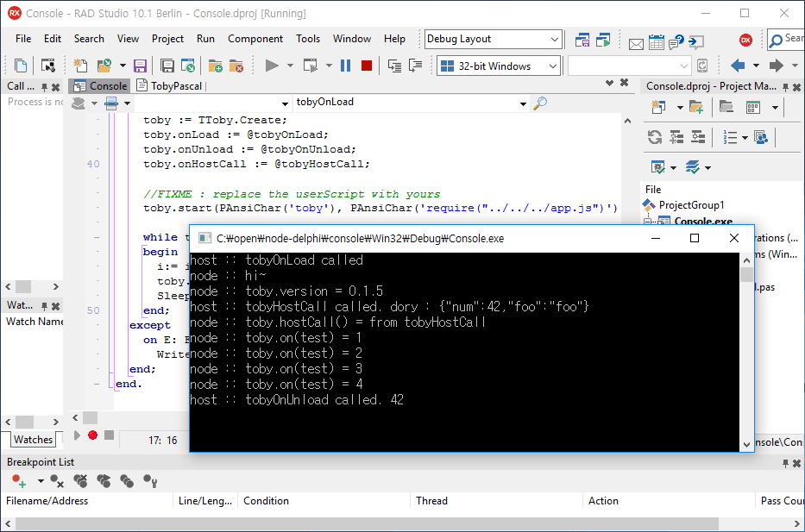Click the gray Forward navigation arrow
Image resolution: width=805 pixels, height=532 pixels.
click(777, 66)
